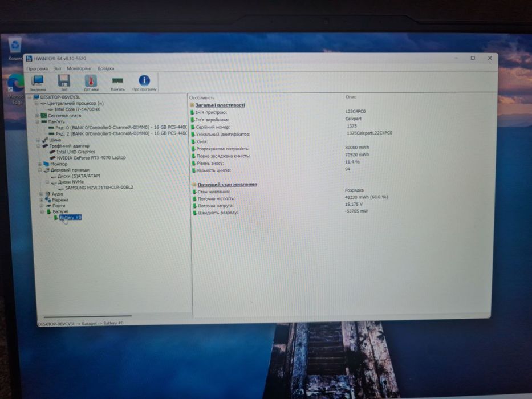Open the Програма menu
The width and height of the screenshot is (532, 399).
(x=37, y=68)
